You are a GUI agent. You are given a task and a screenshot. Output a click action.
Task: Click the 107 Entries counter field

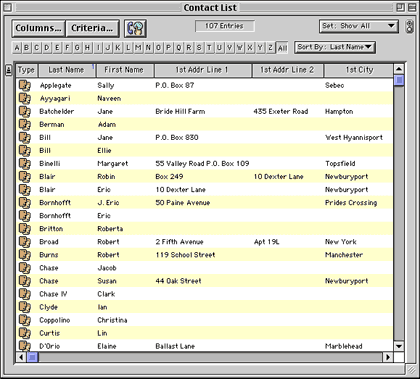[x=225, y=26]
